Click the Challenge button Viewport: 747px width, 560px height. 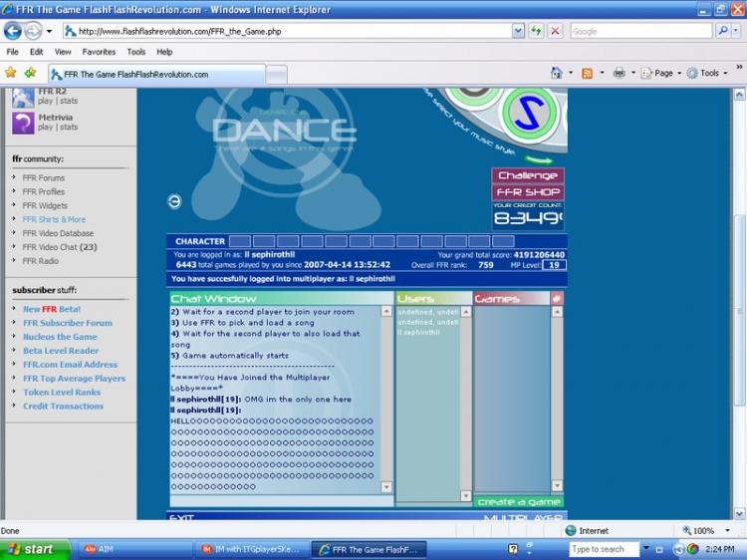[x=528, y=175]
